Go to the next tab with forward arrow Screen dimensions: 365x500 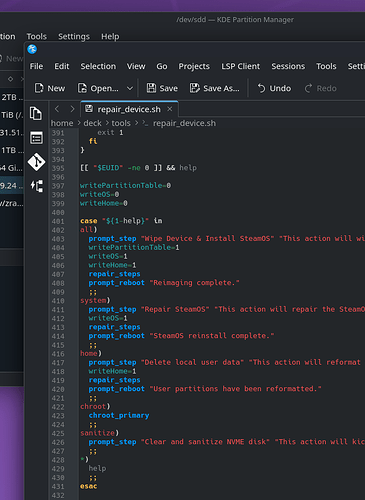[x=72, y=109]
